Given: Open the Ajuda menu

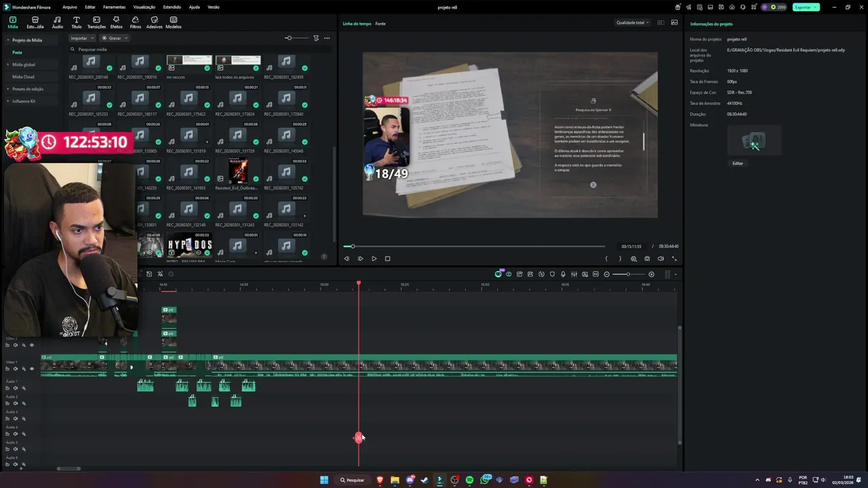Looking at the screenshot, I should coord(194,7).
